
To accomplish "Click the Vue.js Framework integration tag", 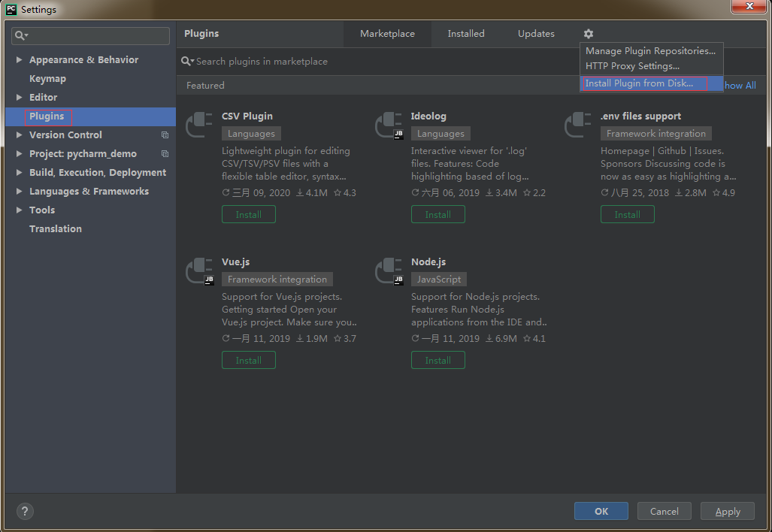I will 277,279.
